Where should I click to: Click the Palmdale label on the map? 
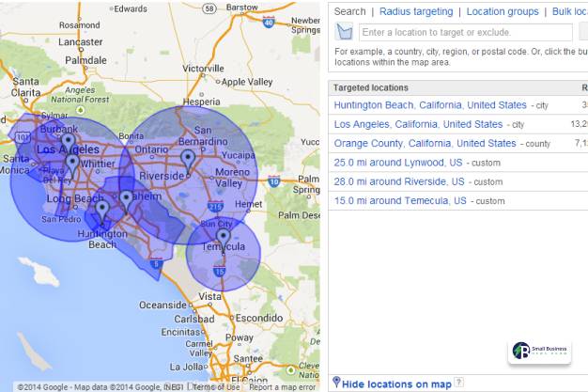tap(85, 60)
